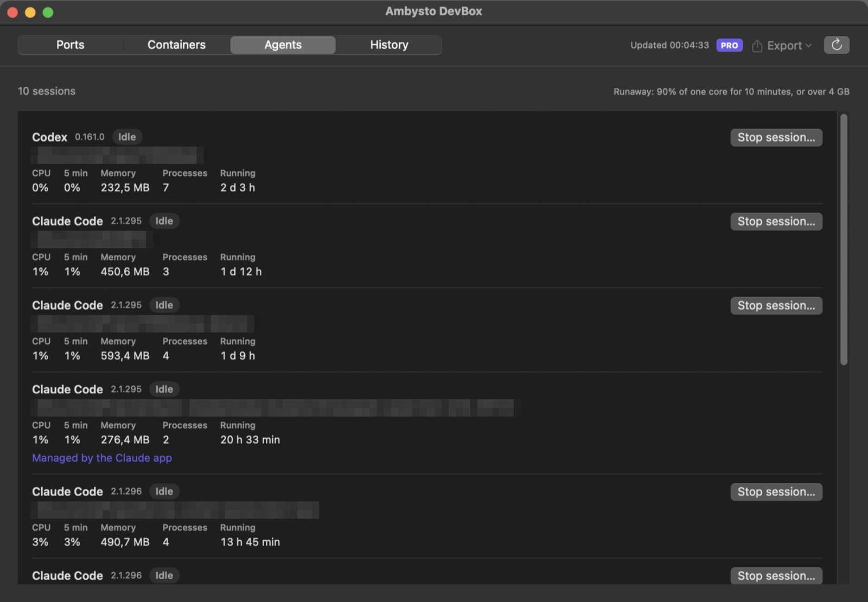Click the PRO badge
This screenshot has width=868, height=602.
(729, 45)
